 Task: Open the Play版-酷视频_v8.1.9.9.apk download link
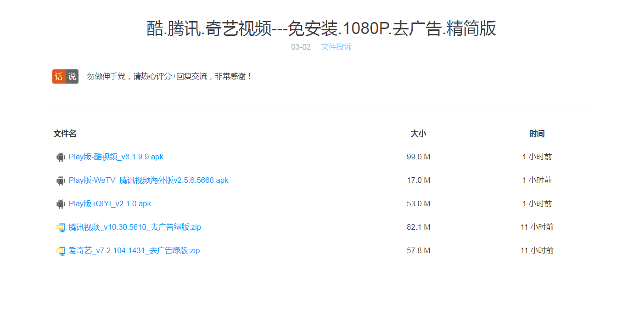point(116,157)
